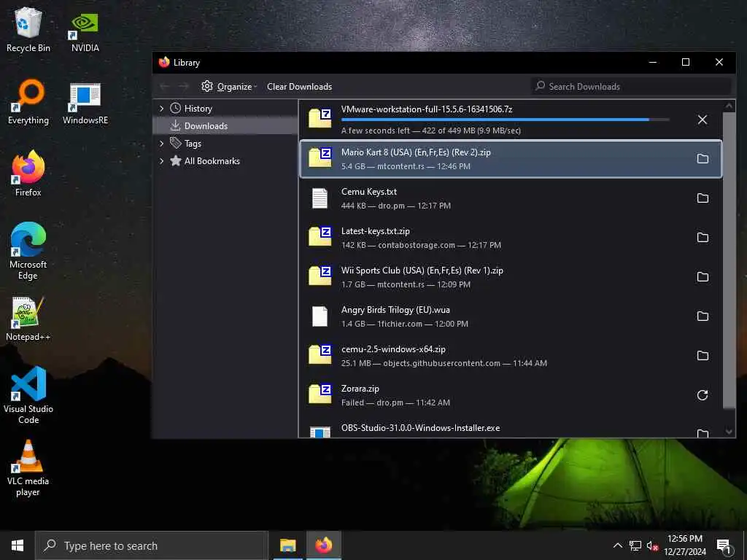Select the OBS-Studio-31.0.0 installer entry
Image resolution: width=747 pixels, height=560 pixels.
(511, 429)
